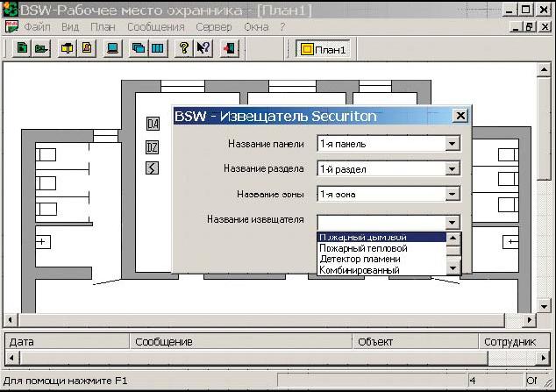Click the computer server toolbar icon
556x392 pixels.
click(x=113, y=48)
